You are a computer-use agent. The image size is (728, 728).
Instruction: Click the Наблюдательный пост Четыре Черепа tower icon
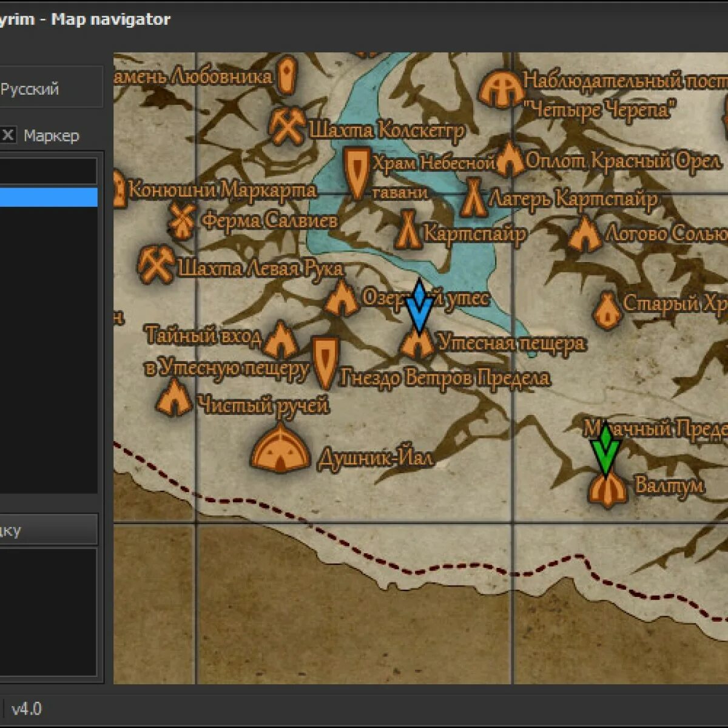pyautogui.click(x=500, y=89)
